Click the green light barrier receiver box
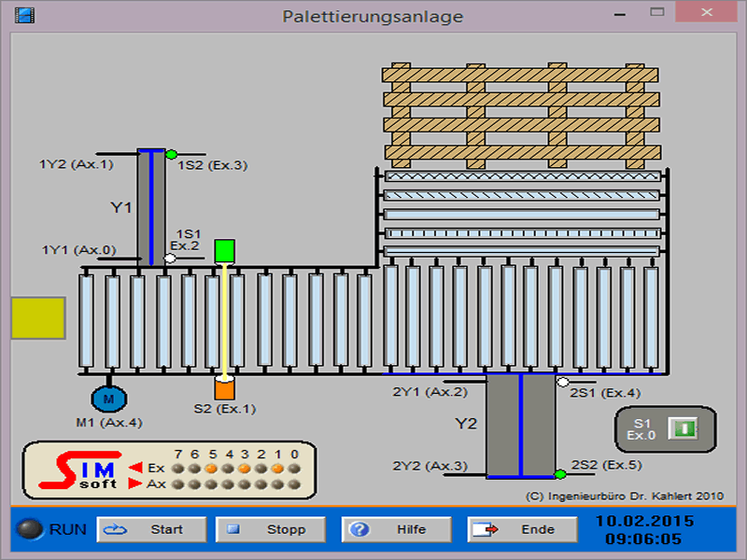Screen dimensions: 747x560 tap(224, 250)
